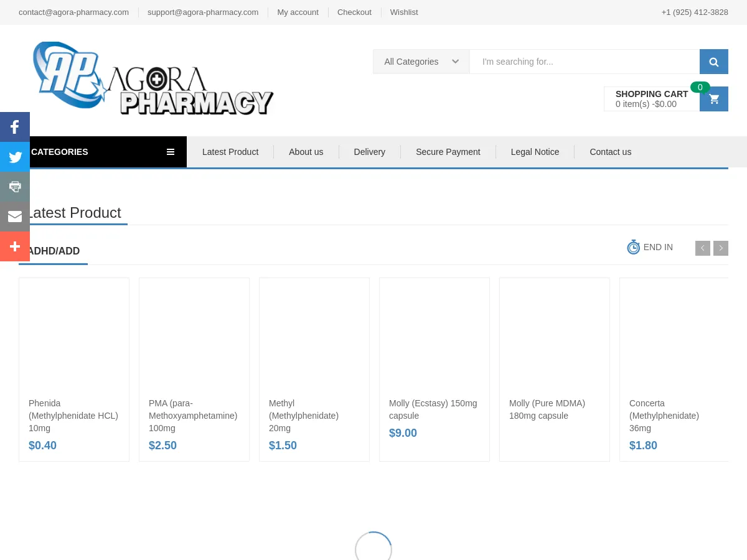
Task: Advance the product carousel with next arrow
Action: pyautogui.click(x=720, y=248)
